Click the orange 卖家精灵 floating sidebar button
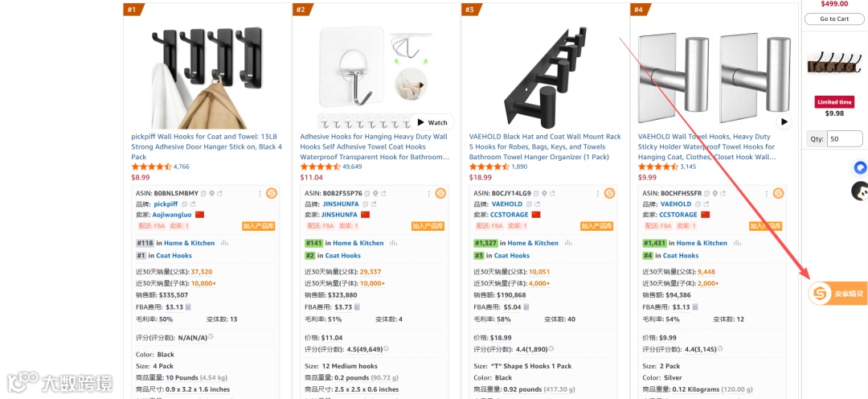The width and height of the screenshot is (868, 399). (x=837, y=293)
